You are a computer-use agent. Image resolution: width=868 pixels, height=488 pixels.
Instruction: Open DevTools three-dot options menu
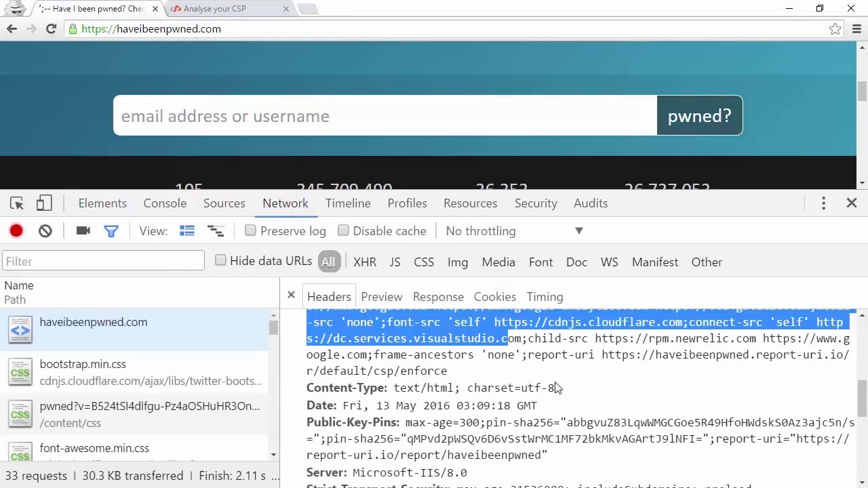coord(823,203)
